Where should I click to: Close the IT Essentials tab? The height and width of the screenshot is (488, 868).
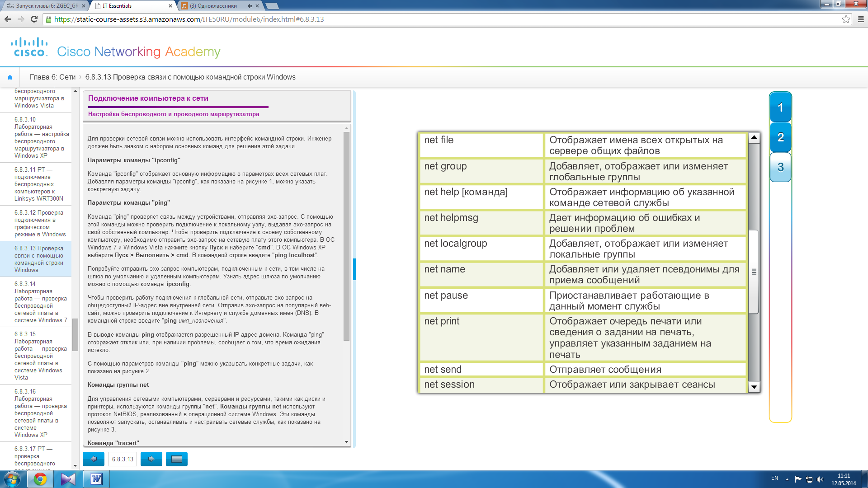pyautogui.click(x=170, y=6)
